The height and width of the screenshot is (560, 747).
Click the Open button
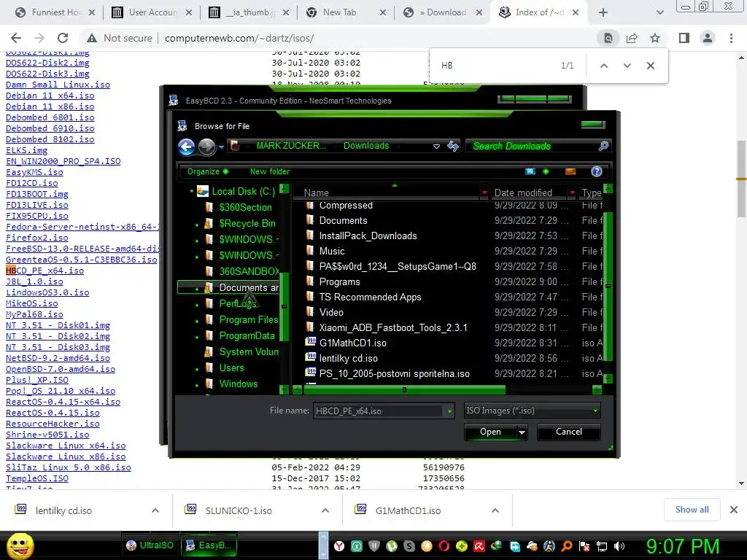491,432
